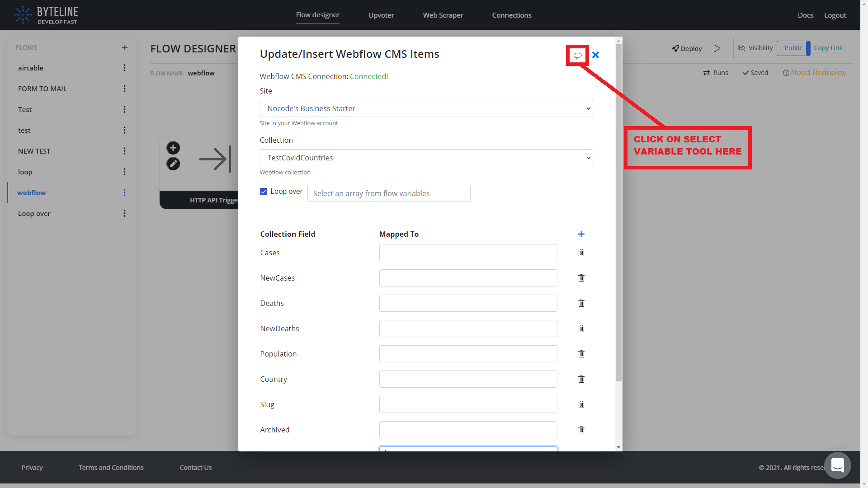Click the NewCases mapped-to input

coord(468,278)
